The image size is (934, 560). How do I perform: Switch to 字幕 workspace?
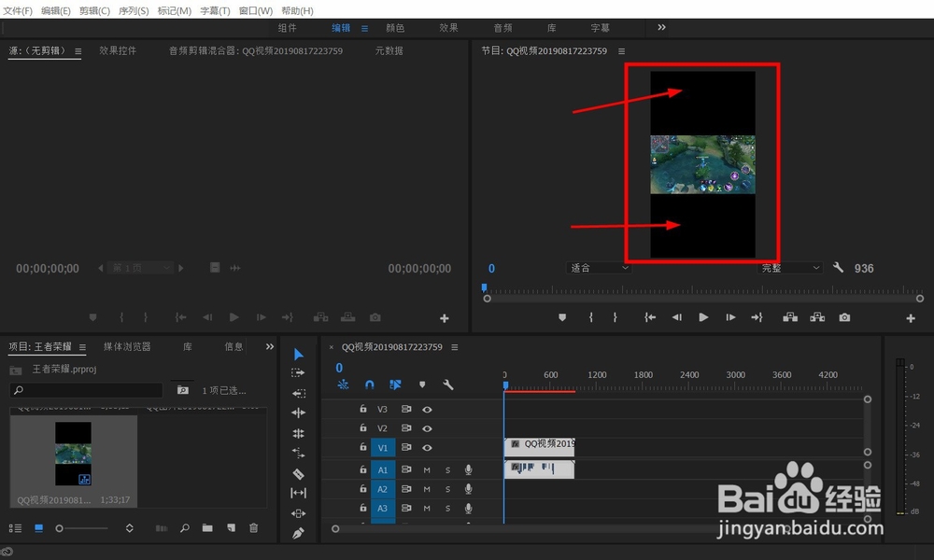[x=600, y=28]
